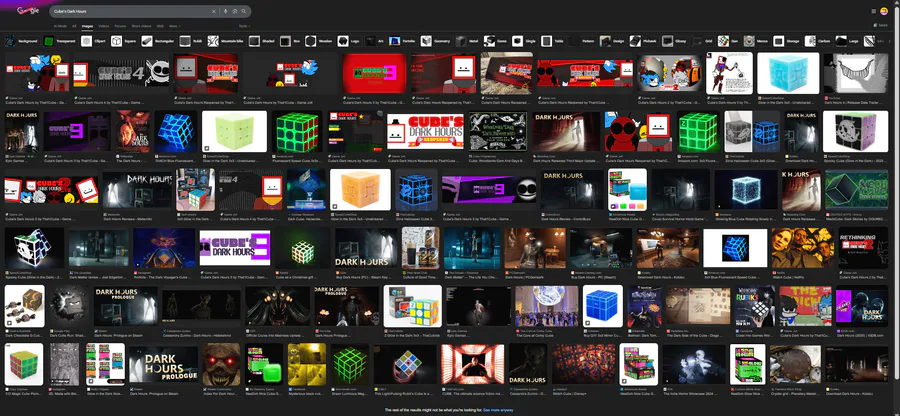Image resolution: width=900 pixels, height=416 pixels.
Task: Apply the Box filter chip
Action: click(290, 41)
